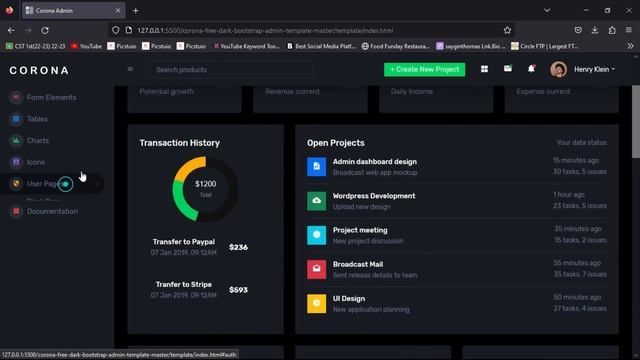This screenshot has width=640, height=360.
Task: Open Charts menu item
Action: 38,140
